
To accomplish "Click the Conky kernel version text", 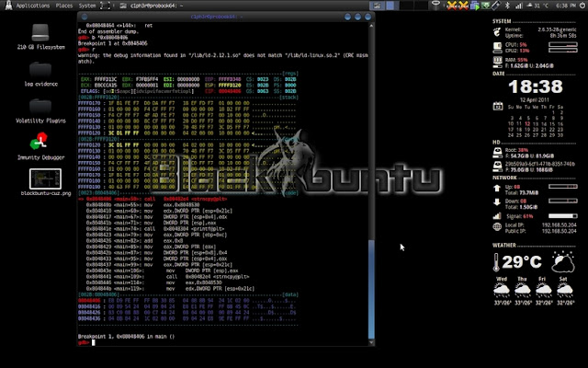I will click(x=557, y=29).
